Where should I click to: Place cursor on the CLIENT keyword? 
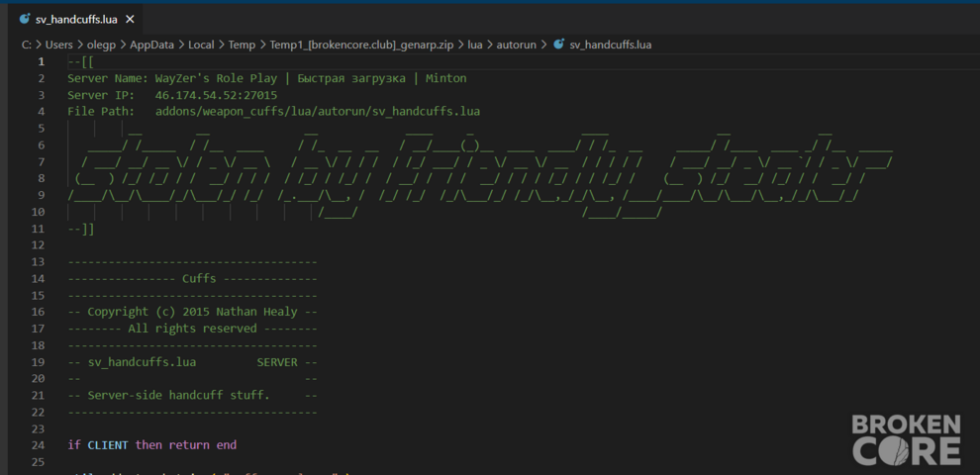point(108,445)
